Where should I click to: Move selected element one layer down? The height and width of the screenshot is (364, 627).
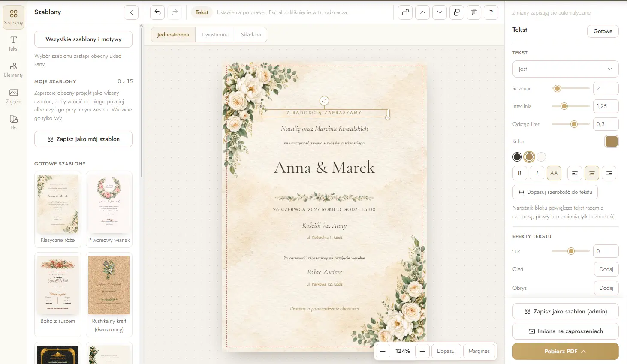coord(440,12)
